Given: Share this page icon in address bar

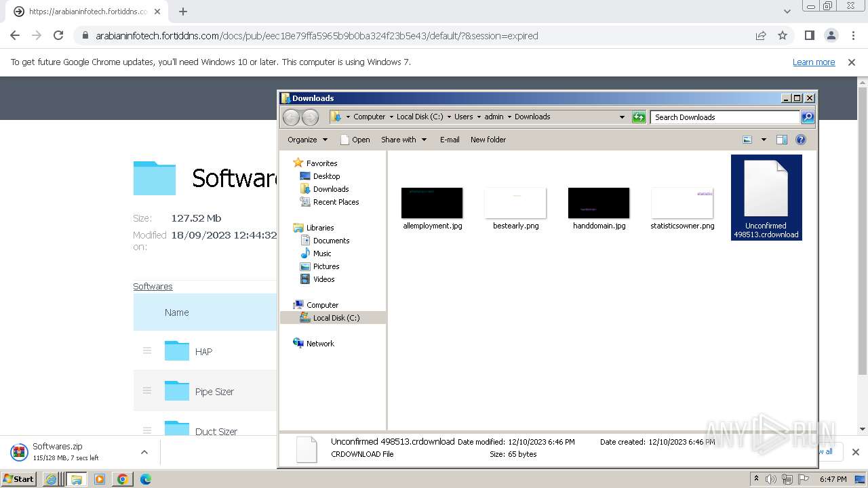Looking at the screenshot, I should coord(761,35).
